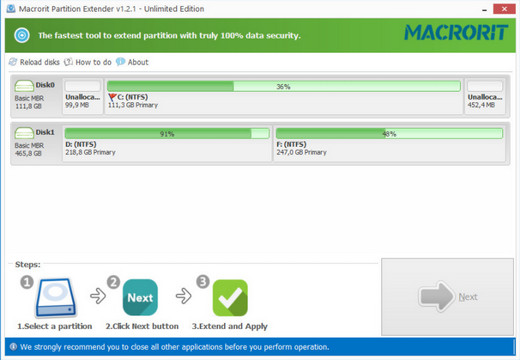520x360 pixels.
Task: Select the F: (NTFS) partition
Action: [389, 143]
